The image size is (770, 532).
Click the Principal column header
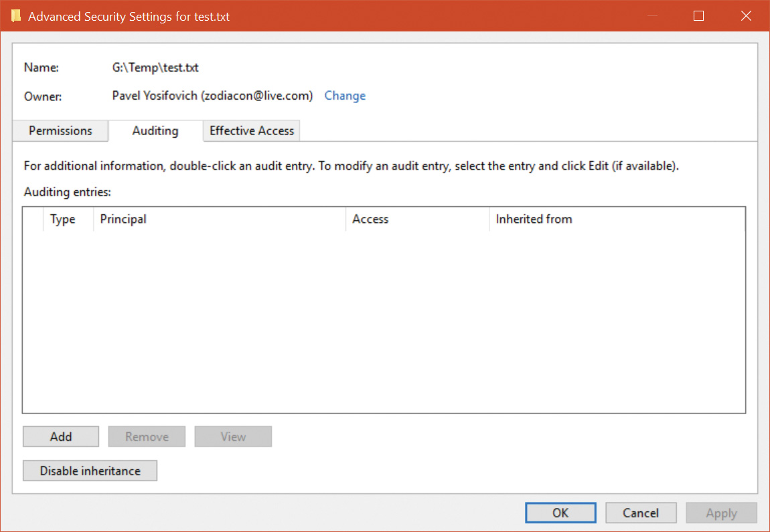(x=123, y=219)
